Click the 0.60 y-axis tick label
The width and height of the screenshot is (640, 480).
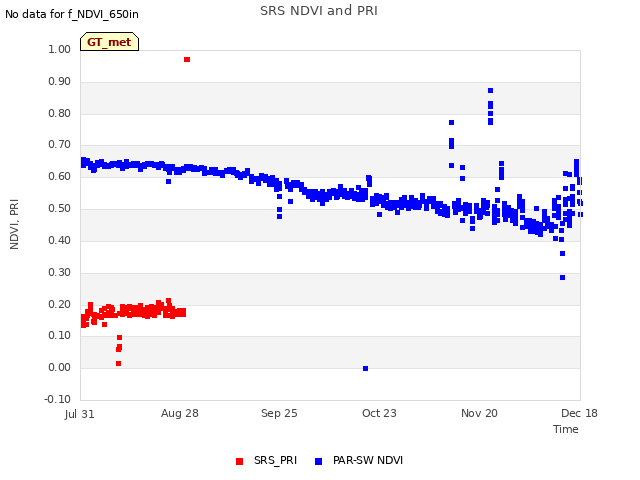[x=60, y=176]
